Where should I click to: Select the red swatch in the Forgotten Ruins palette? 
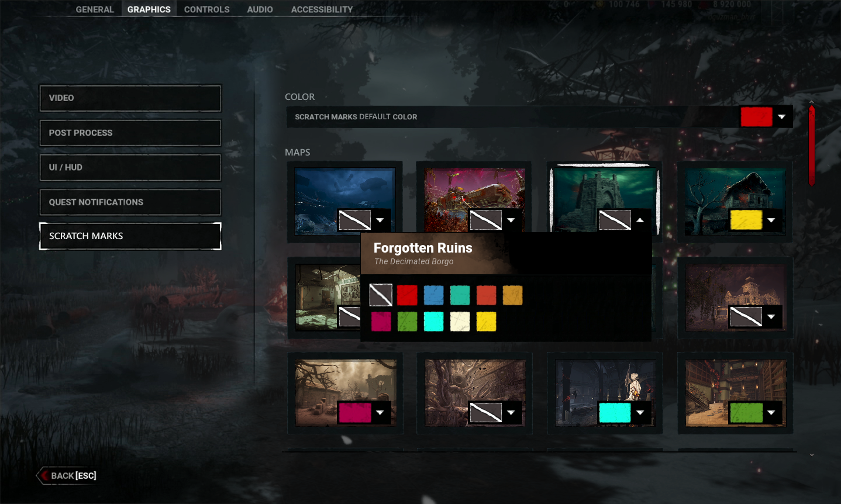pos(407,295)
